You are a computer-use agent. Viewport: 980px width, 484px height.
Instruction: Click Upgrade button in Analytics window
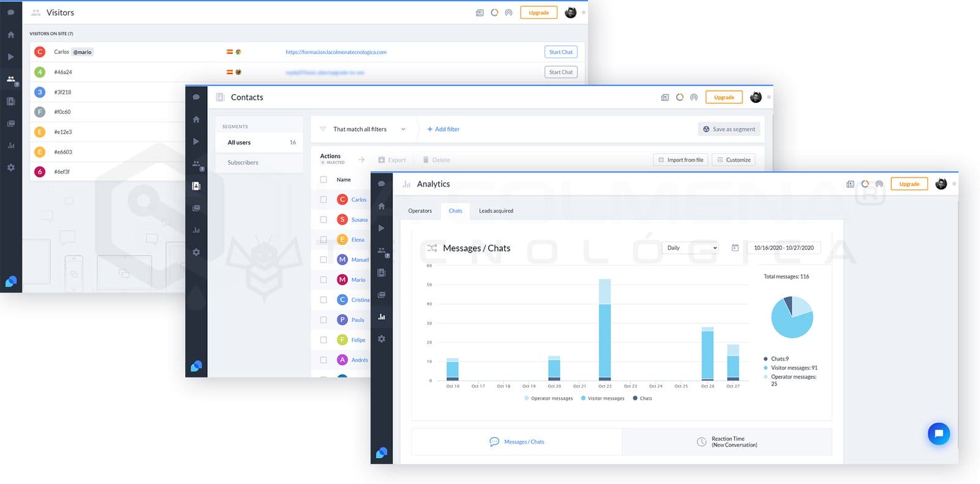[909, 184]
